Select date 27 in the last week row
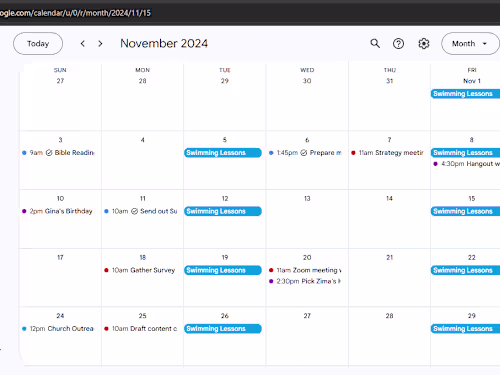The height and width of the screenshot is (375, 500). coord(307,316)
